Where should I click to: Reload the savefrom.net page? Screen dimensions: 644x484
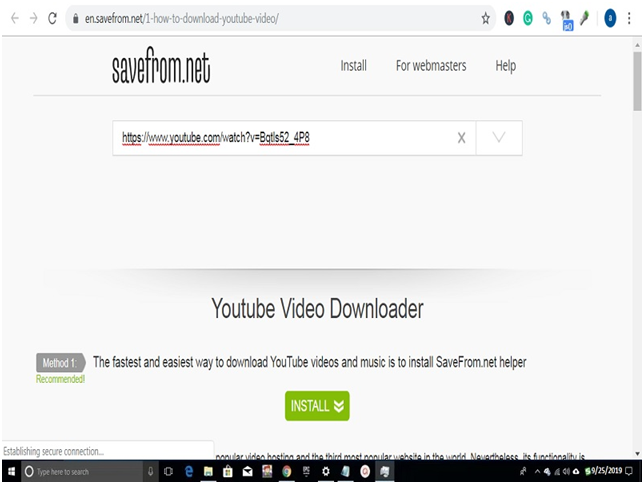(x=53, y=18)
